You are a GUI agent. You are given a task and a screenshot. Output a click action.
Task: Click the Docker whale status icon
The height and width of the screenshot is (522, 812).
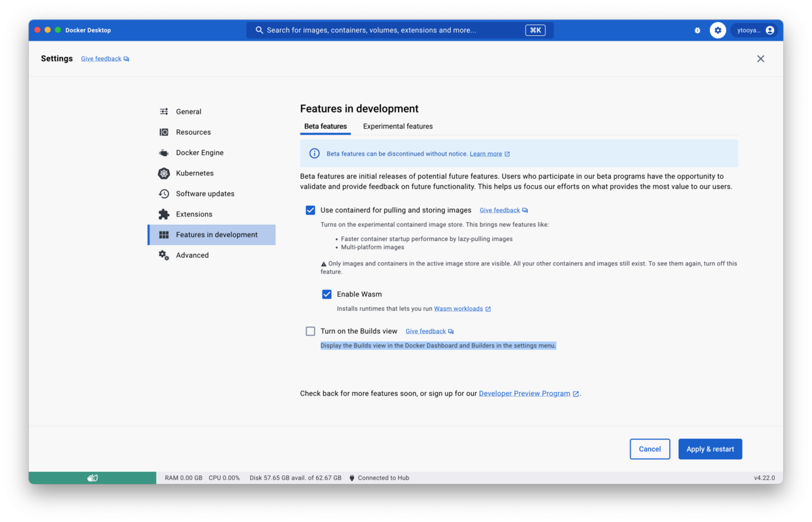(x=93, y=478)
